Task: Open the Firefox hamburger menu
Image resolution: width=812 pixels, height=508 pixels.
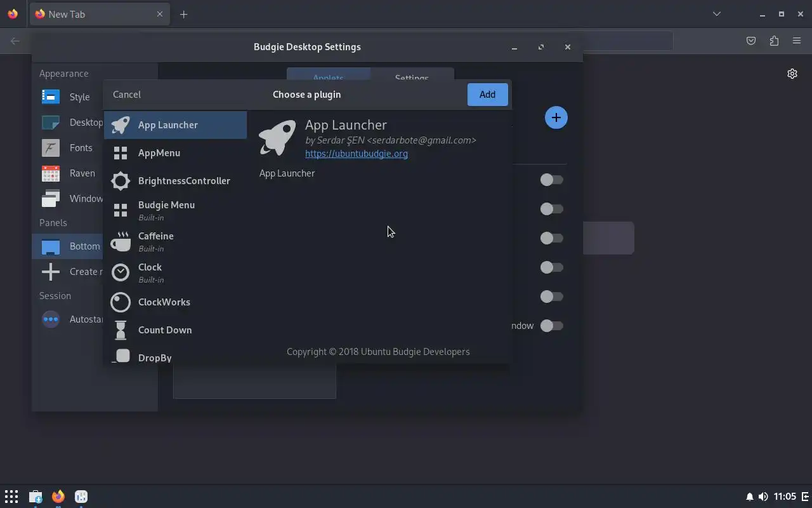Action: click(797, 41)
